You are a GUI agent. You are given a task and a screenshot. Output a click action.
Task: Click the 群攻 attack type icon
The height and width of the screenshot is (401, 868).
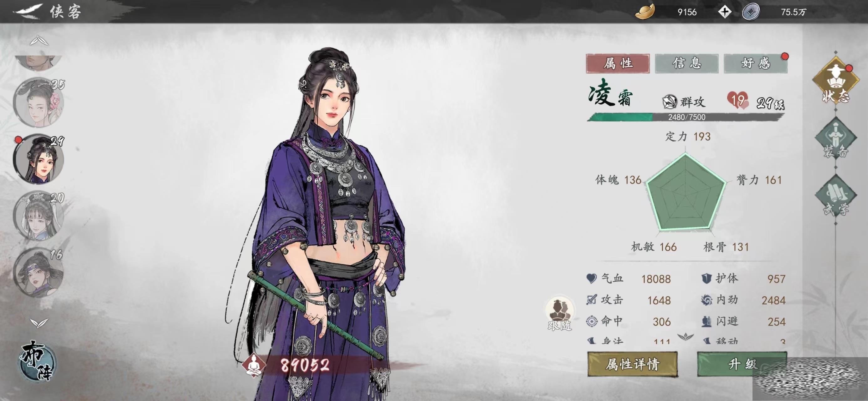[669, 102]
